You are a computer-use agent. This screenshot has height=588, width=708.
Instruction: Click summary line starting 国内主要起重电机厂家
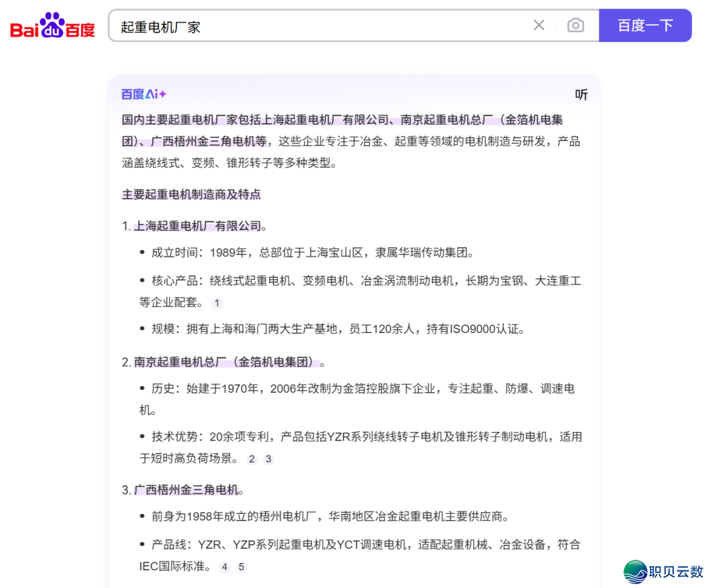pyautogui.click(x=342, y=120)
